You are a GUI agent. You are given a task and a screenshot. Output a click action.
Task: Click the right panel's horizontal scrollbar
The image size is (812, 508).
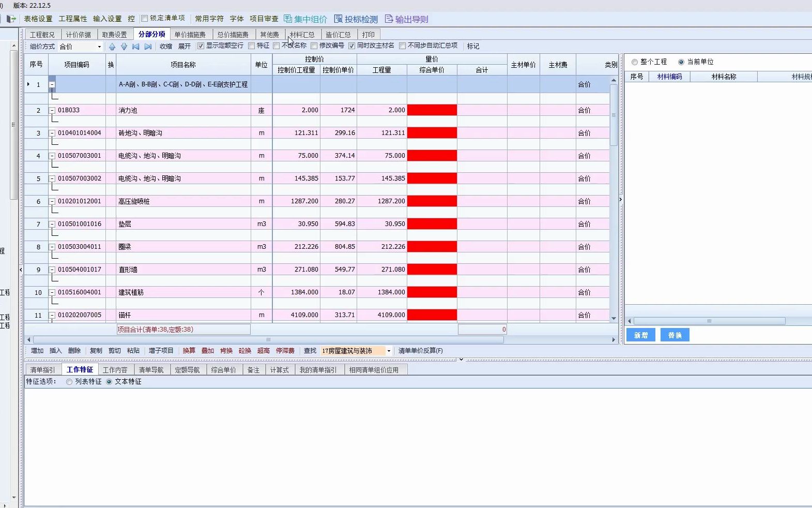[710, 321]
